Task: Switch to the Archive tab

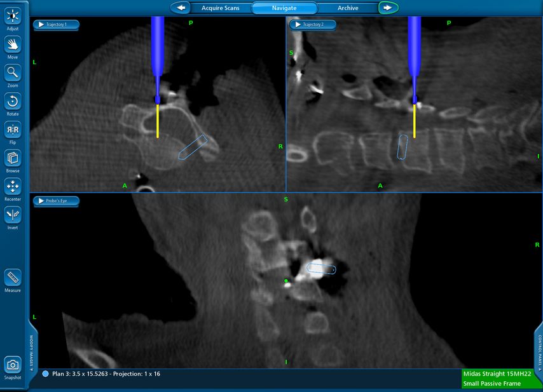Action: (347, 8)
